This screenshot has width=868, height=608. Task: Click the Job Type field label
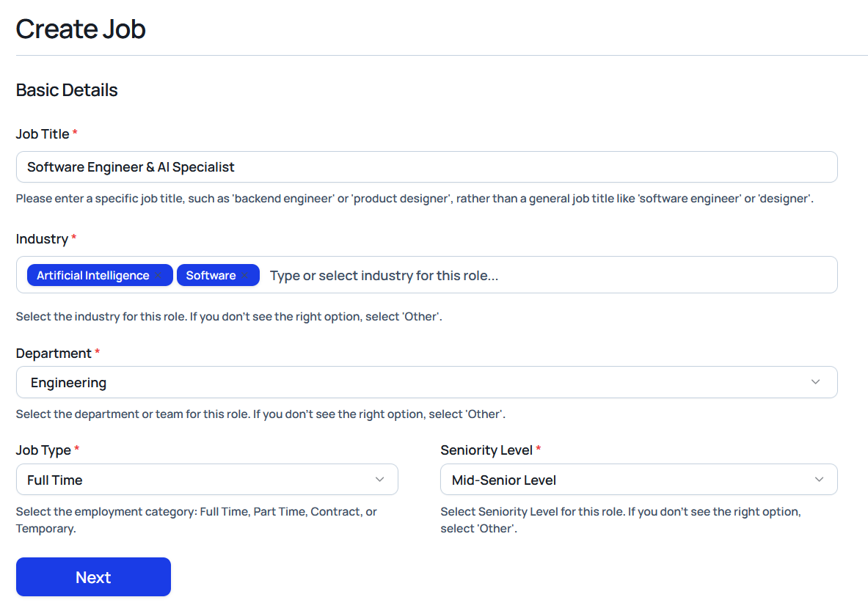point(43,450)
